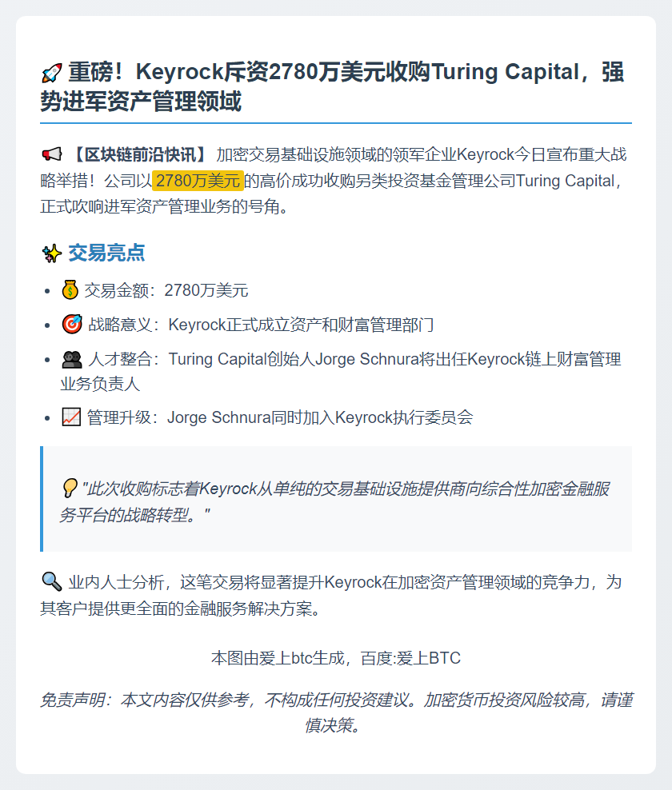Click the bullet text 交易金额：2780万美元
The height and width of the screenshot is (790, 672).
[166, 290]
